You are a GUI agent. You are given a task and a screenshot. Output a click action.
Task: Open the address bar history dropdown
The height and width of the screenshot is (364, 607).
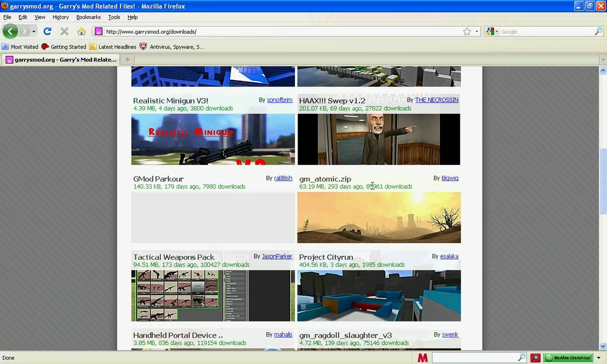coord(476,31)
